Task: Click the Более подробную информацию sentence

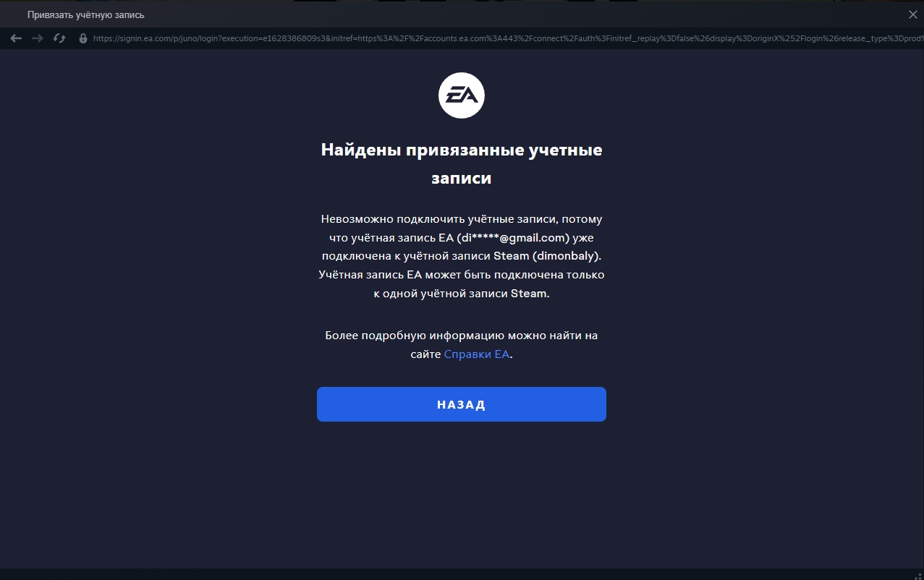Action: 462,345
